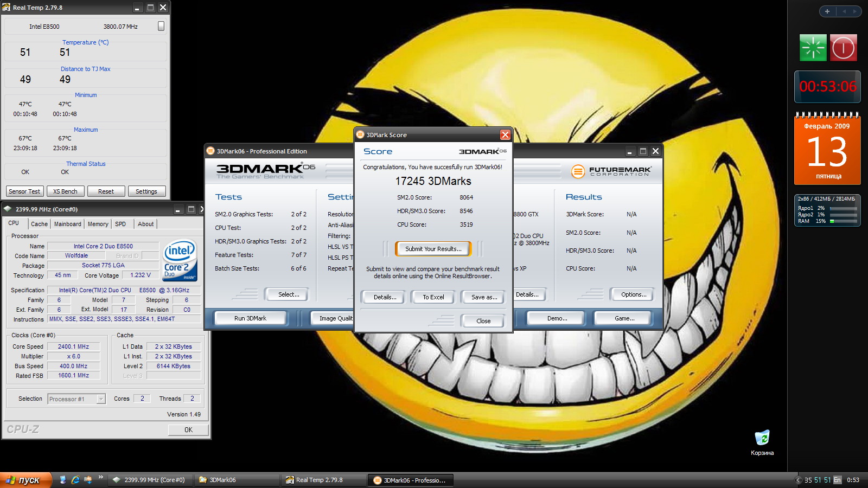Click the CPU-Z title bar diamond icon
The image size is (868, 488).
pos(7,209)
